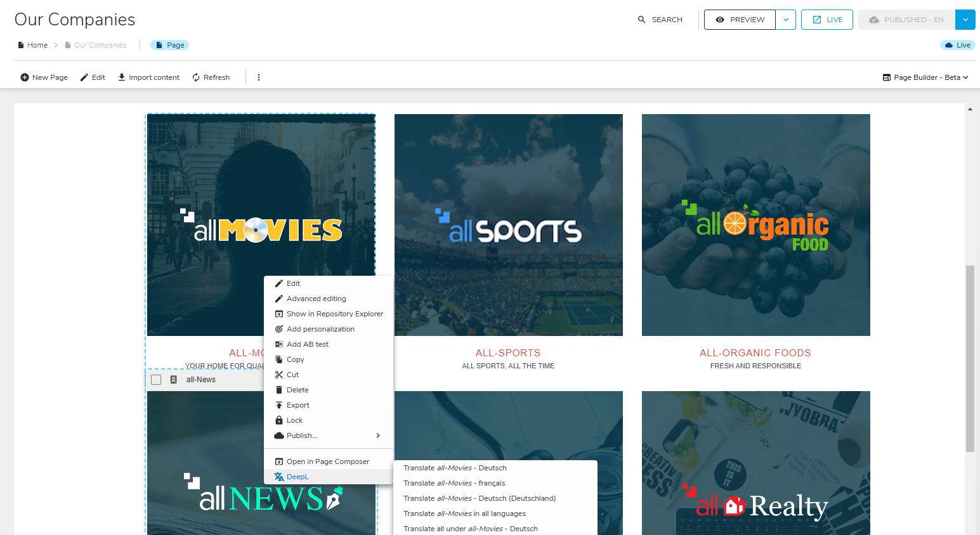Select Show in Repository Explorer
The image size is (980, 535).
point(329,314)
